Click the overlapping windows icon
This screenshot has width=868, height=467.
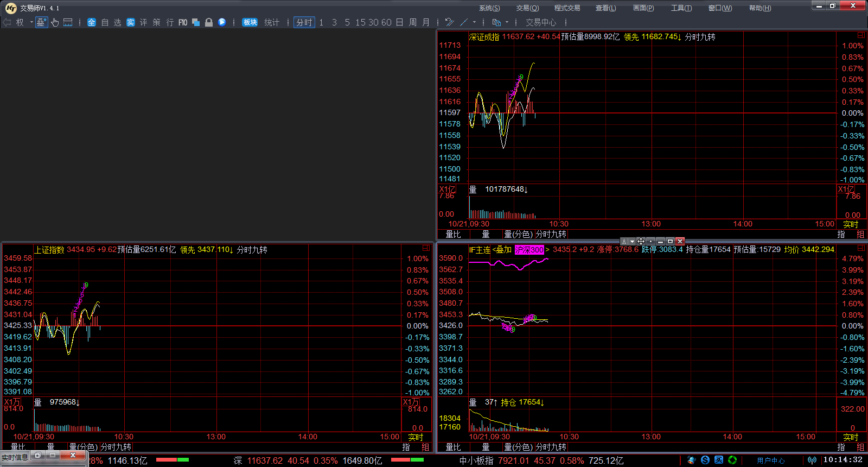tap(196, 22)
